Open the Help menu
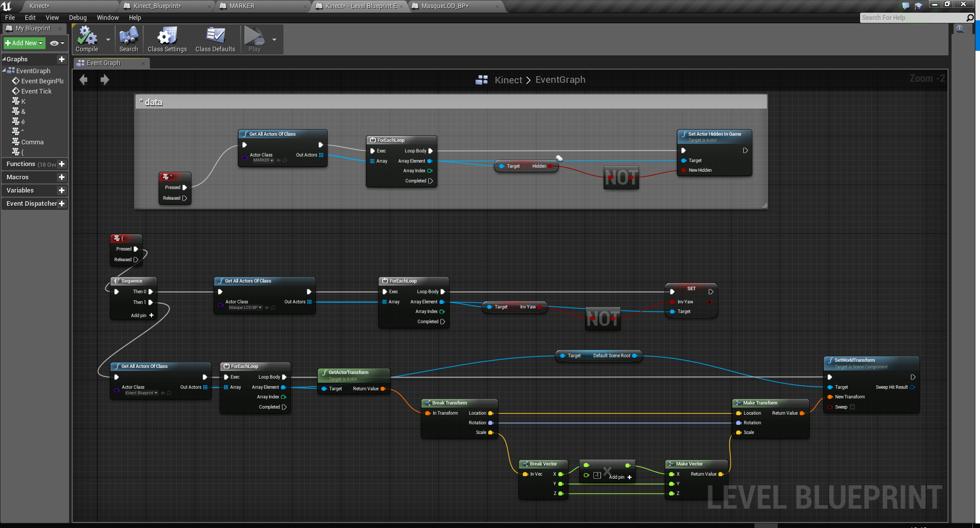This screenshot has height=528, width=980. coord(135,18)
